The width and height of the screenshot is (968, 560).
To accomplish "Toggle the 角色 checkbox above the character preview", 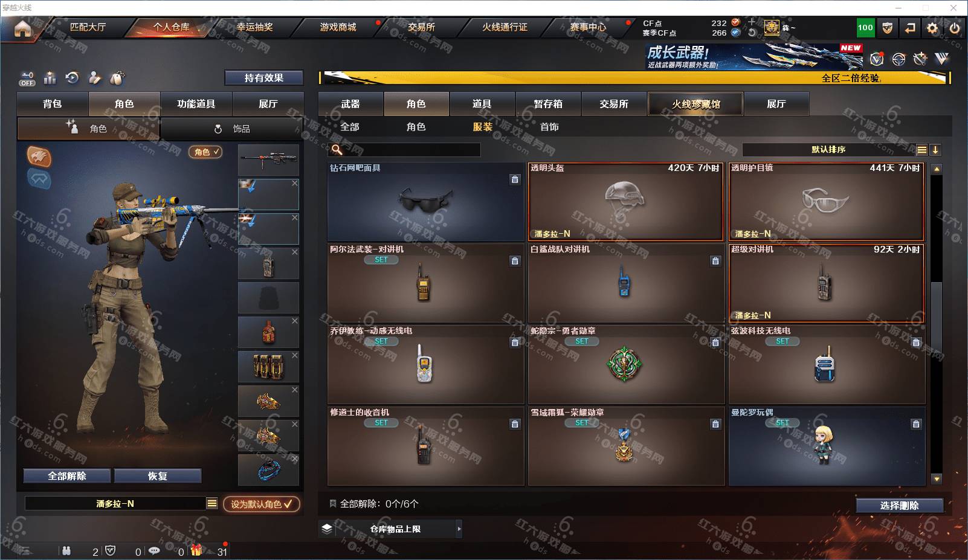I will (205, 152).
